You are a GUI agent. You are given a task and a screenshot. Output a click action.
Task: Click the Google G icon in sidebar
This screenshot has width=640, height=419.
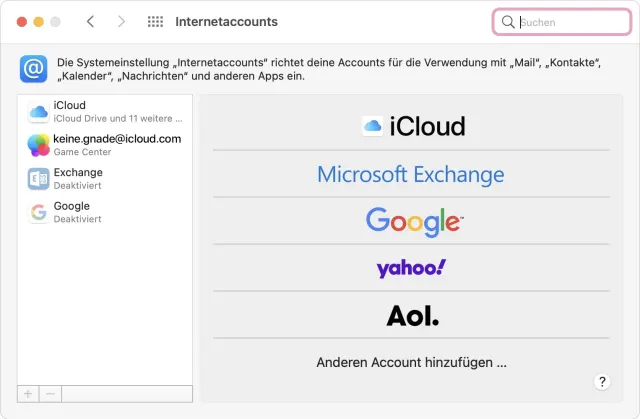coord(38,212)
